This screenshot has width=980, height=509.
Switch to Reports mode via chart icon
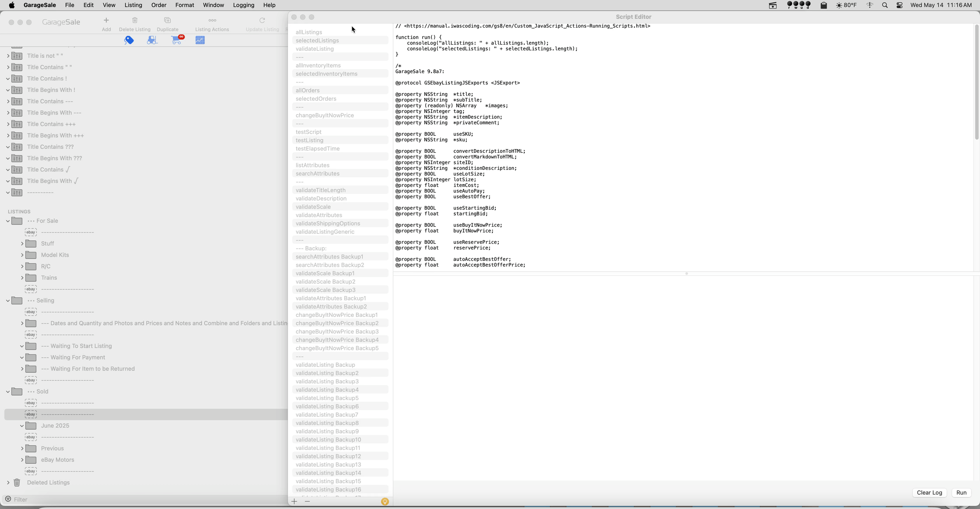[200, 40]
